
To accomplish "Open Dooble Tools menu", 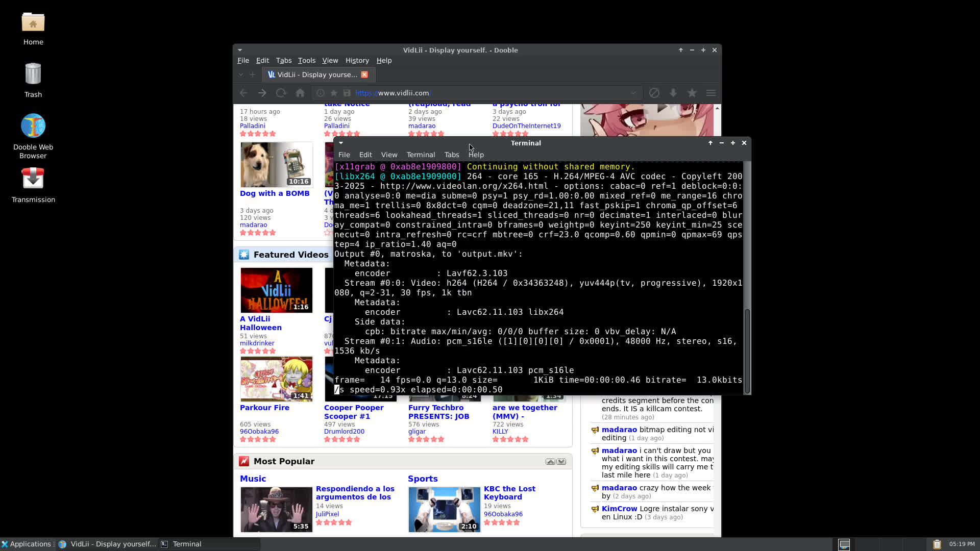I will point(307,60).
